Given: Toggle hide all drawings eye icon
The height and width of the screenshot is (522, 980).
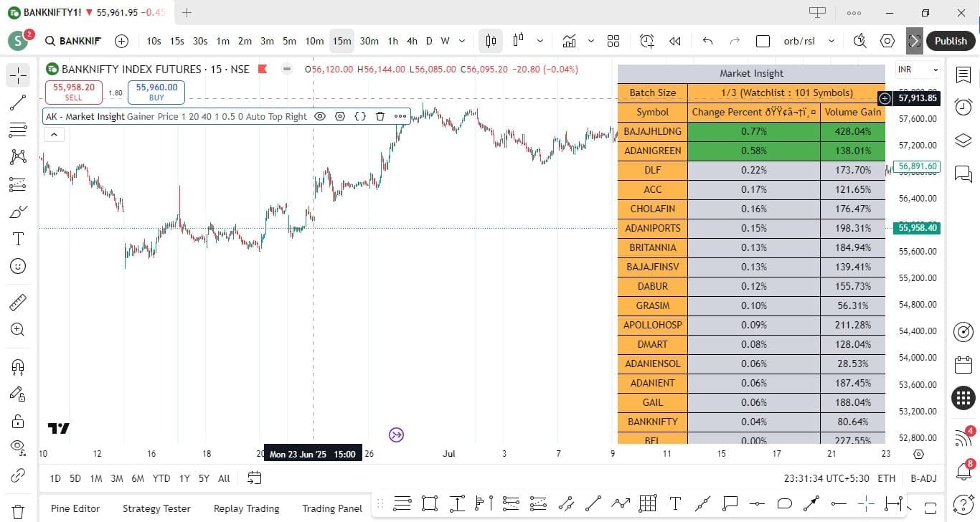Looking at the screenshot, I should click(x=18, y=447).
